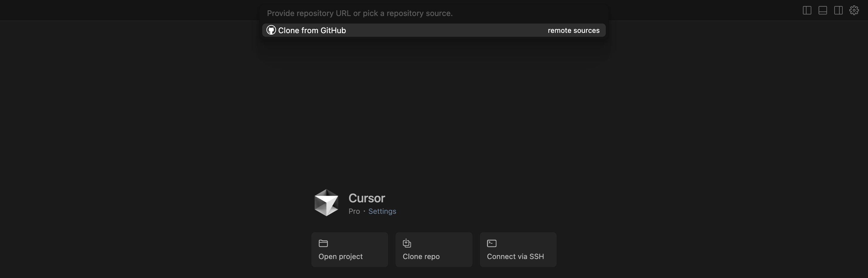The height and width of the screenshot is (278, 868).
Task: Open the Settings link below Cursor
Action: tap(382, 211)
